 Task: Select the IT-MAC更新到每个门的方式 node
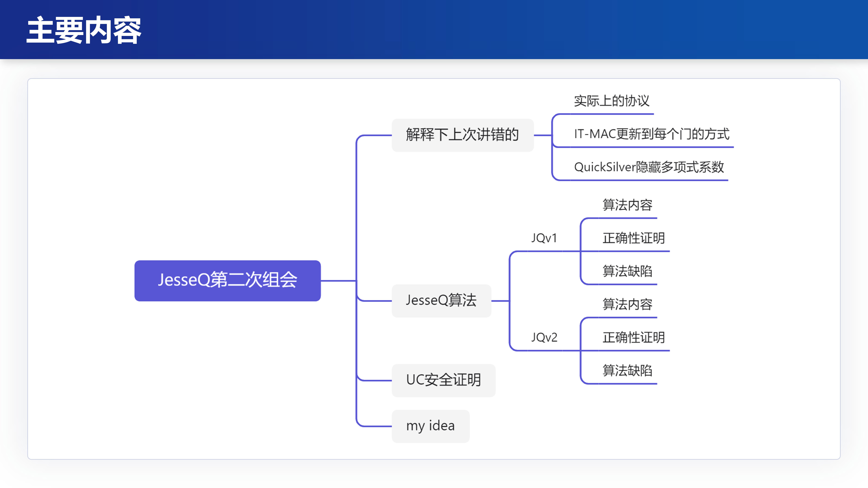pyautogui.click(x=651, y=134)
